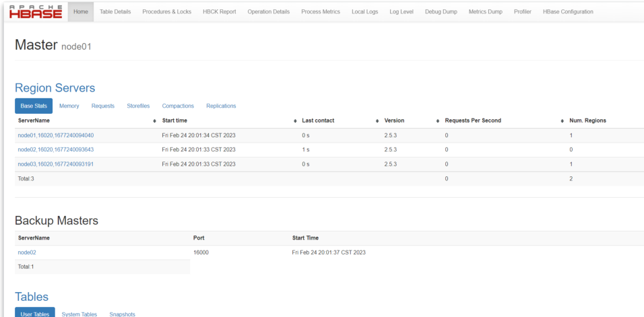Click the port value 16000

click(x=201, y=252)
